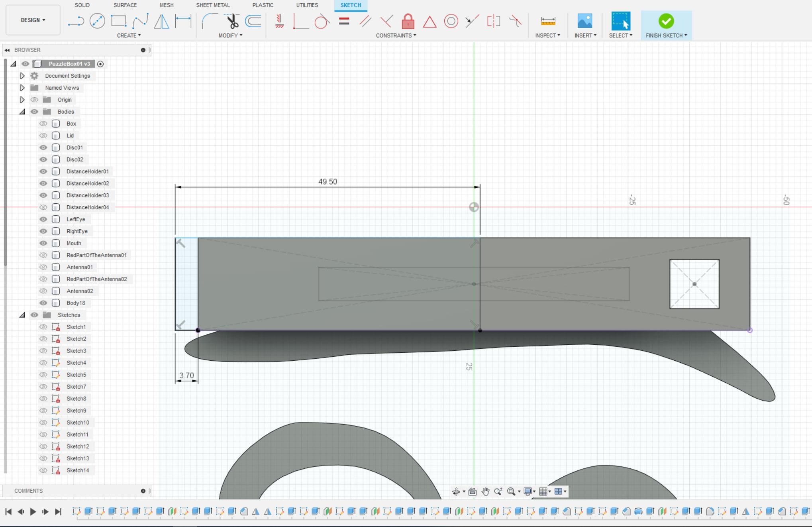
Task: Activate the Trim scissors tool
Action: [232, 21]
